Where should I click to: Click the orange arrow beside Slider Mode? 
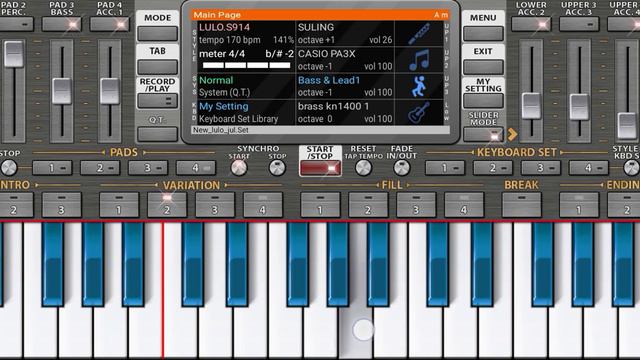click(x=512, y=134)
